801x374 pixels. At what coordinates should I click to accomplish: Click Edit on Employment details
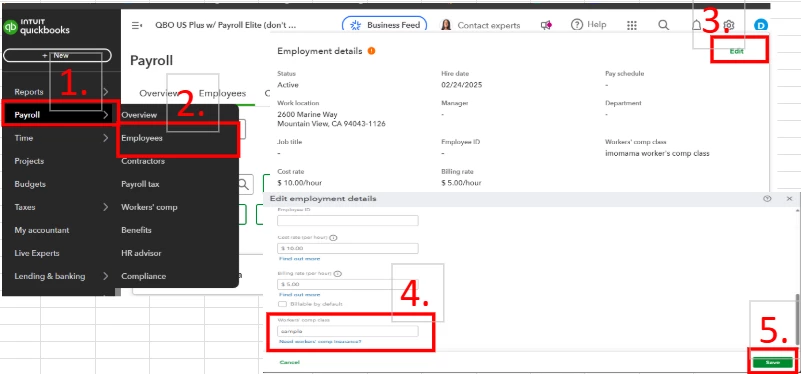click(x=736, y=51)
